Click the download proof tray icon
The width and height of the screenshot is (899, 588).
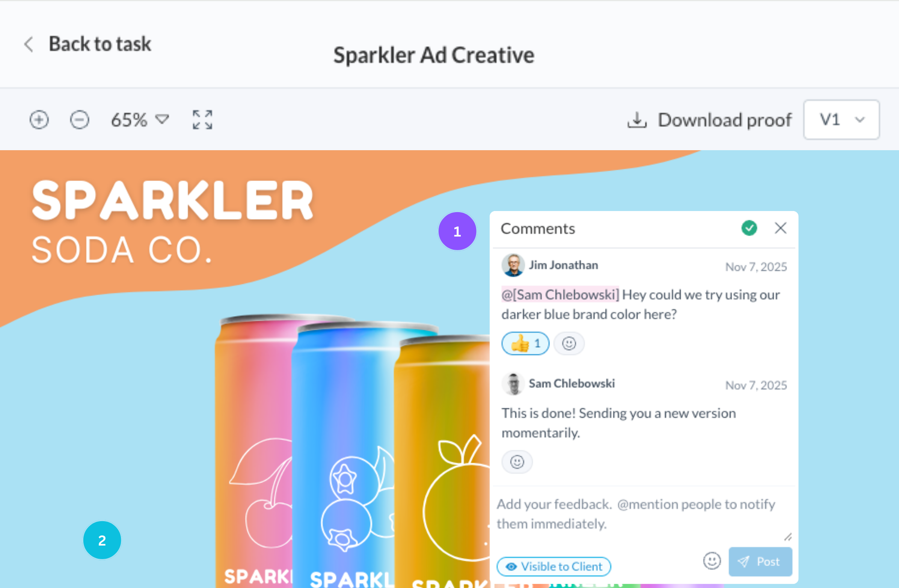point(637,120)
